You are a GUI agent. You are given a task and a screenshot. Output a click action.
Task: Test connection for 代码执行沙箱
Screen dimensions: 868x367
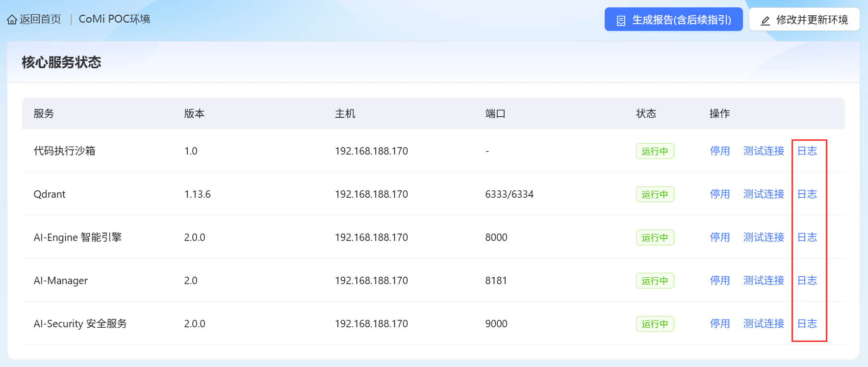[764, 151]
